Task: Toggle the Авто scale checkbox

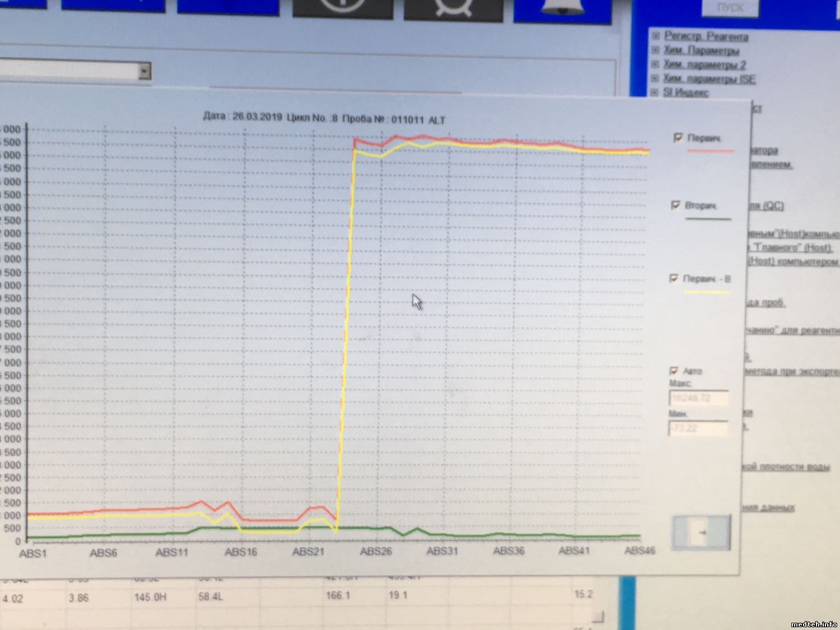Action: click(674, 371)
